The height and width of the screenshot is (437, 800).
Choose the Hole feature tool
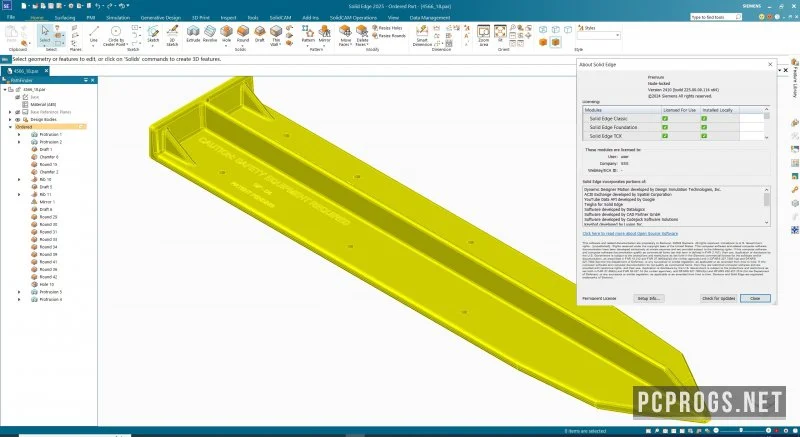[x=226, y=34]
